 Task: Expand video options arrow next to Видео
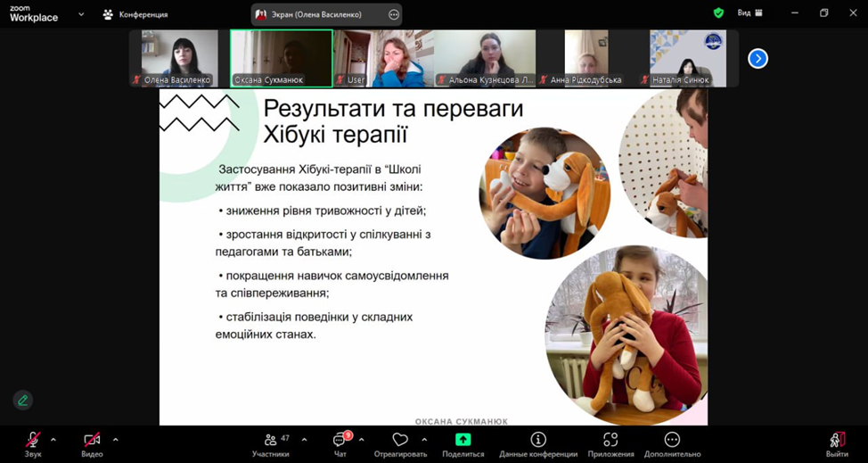pos(115,440)
